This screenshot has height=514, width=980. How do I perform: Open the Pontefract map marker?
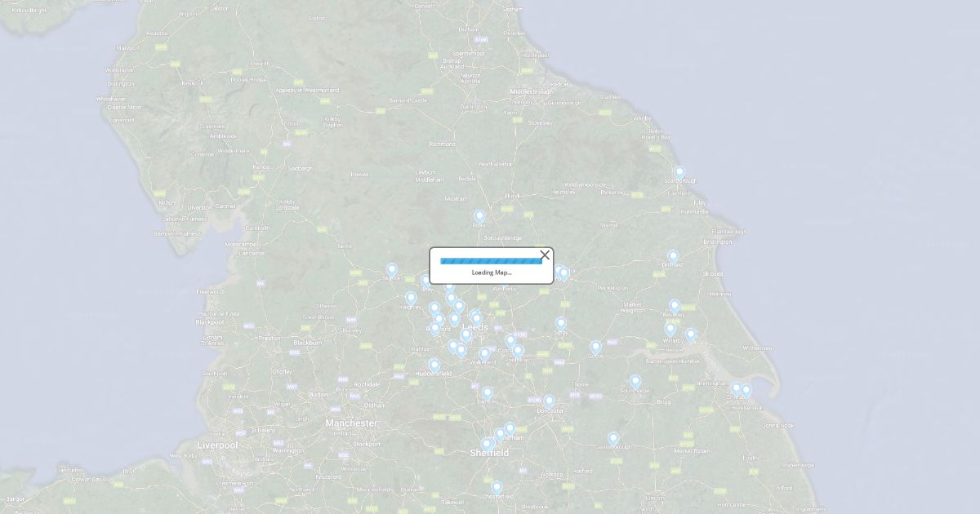(x=518, y=351)
